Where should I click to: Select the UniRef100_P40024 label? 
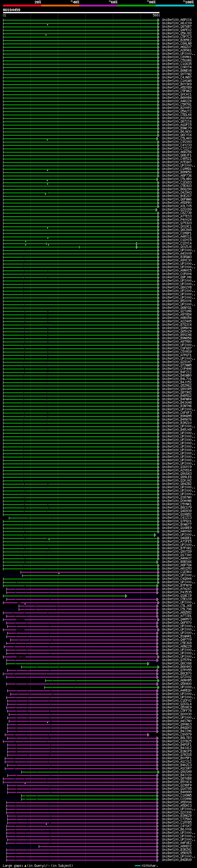pos(177,220)
